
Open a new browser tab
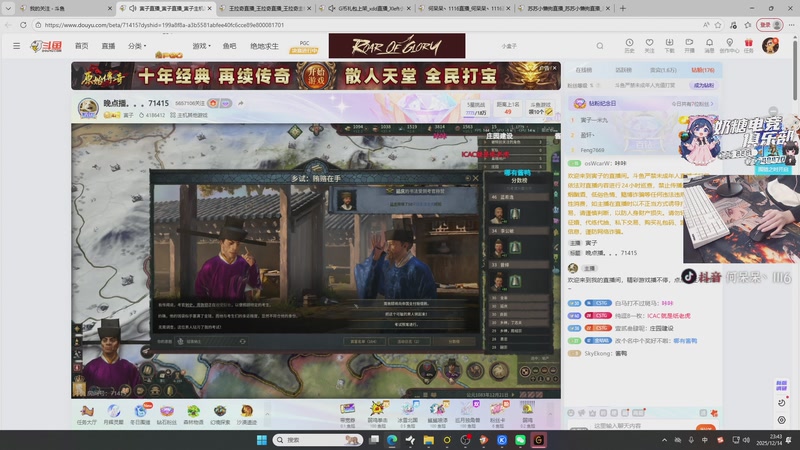622,8
